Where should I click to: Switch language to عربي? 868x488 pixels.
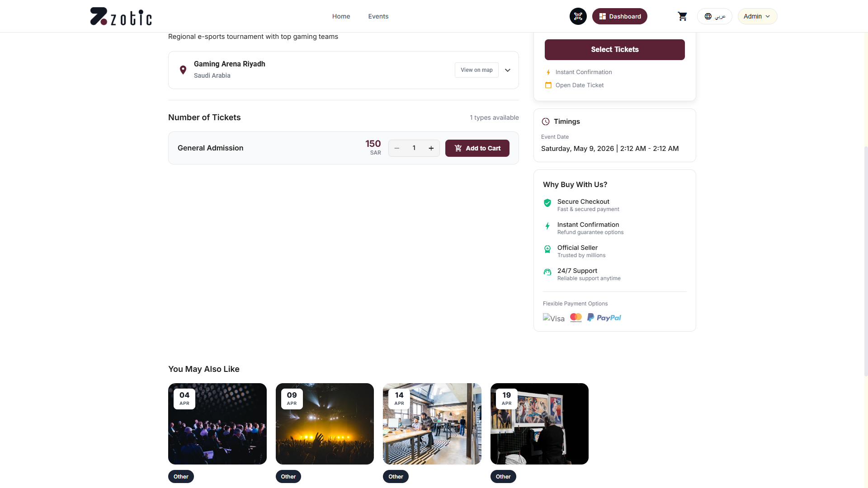[720, 16]
